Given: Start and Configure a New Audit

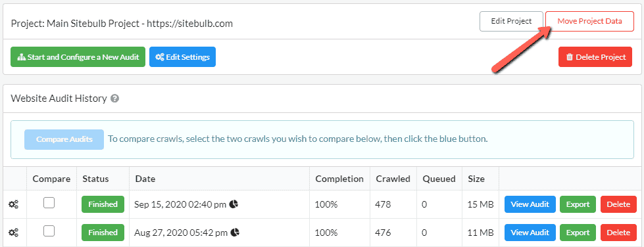Looking at the screenshot, I should 78,57.
